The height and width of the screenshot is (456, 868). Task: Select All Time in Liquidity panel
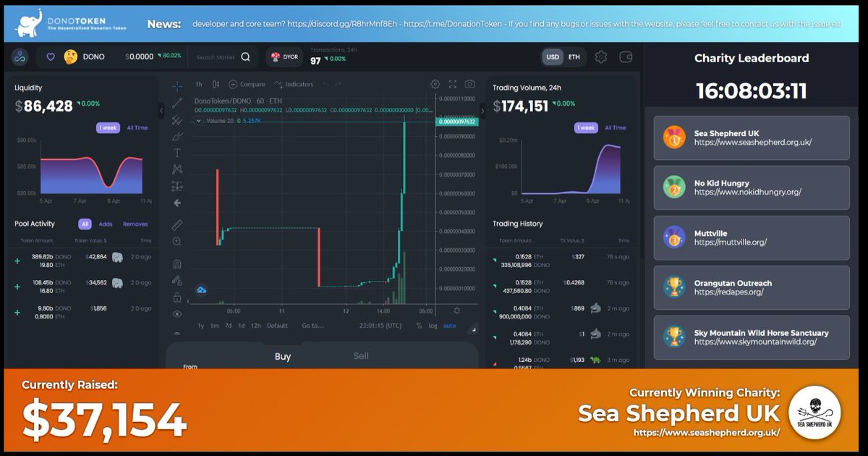[137, 127]
